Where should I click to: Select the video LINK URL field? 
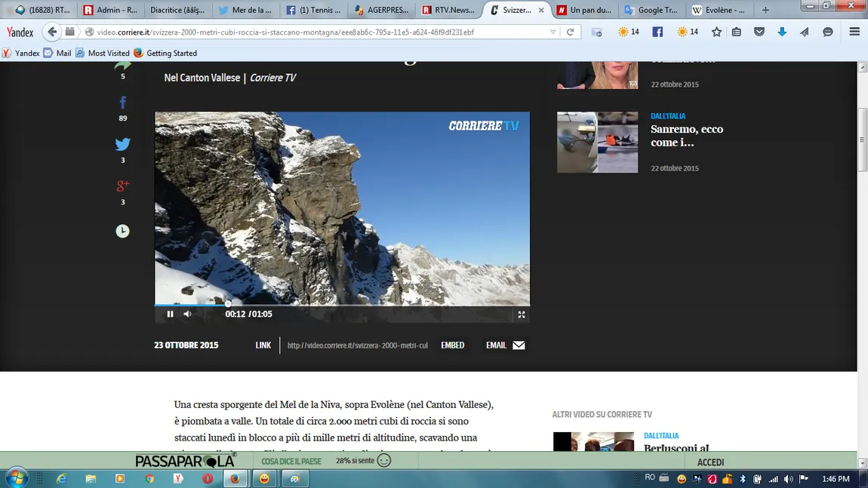click(358, 345)
